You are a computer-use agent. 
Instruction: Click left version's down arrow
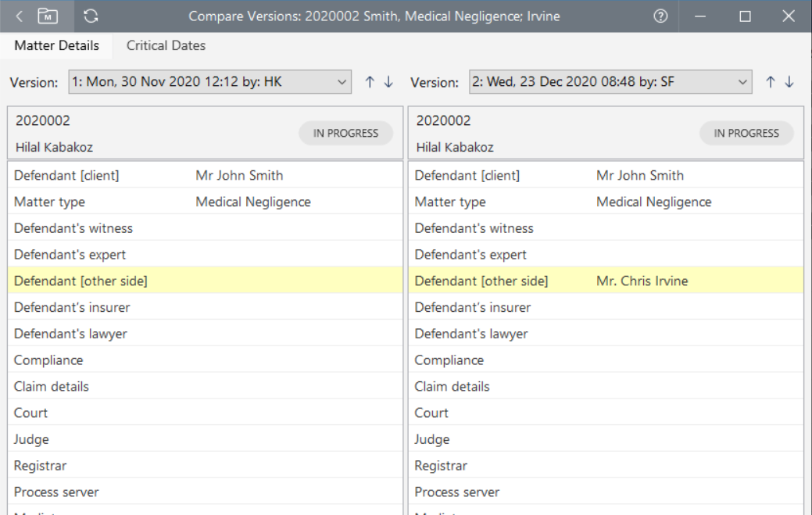(x=388, y=82)
